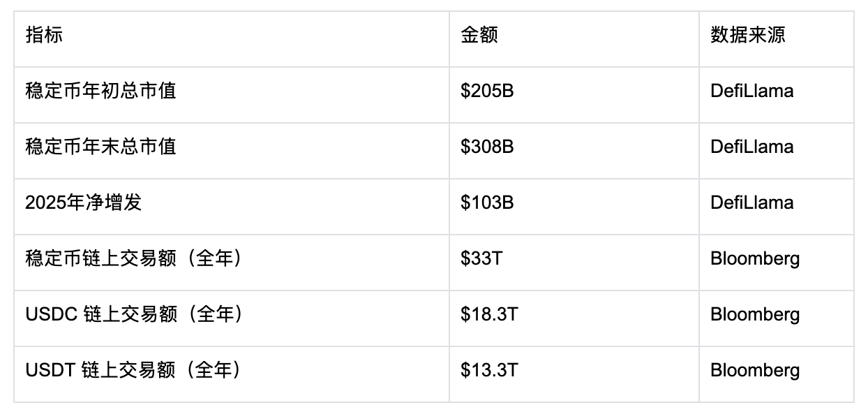Select the $103B amount cell

[487, 203]
